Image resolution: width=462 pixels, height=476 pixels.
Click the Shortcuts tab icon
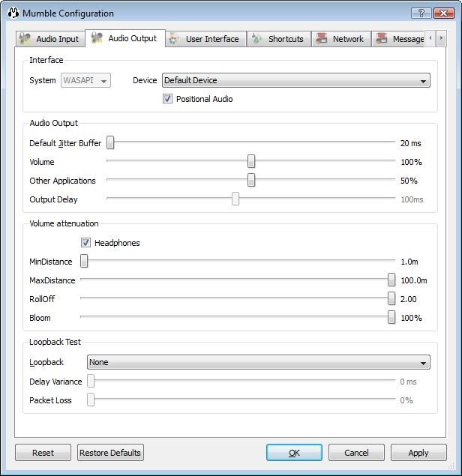(257, 39)
